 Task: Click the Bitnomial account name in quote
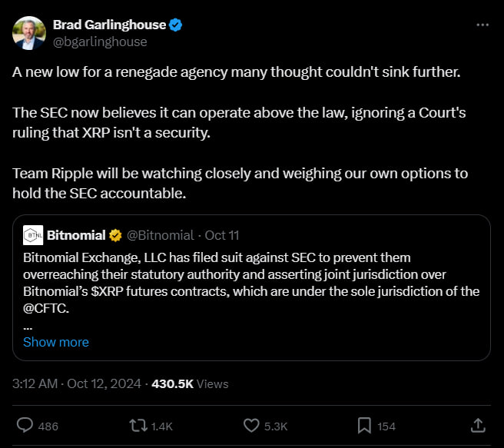click(76, 234)
